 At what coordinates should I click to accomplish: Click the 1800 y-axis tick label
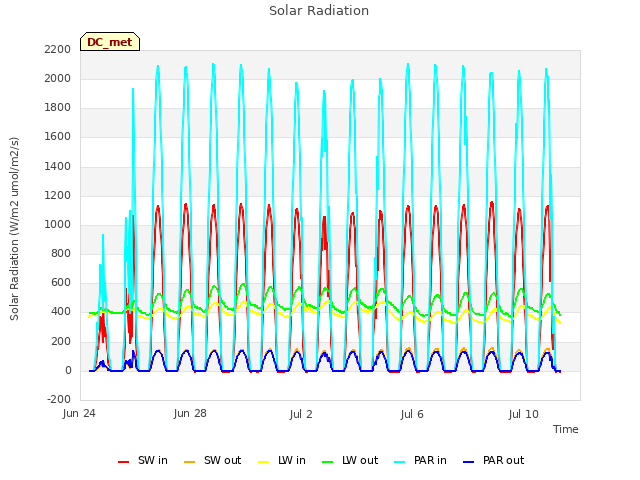58,107
